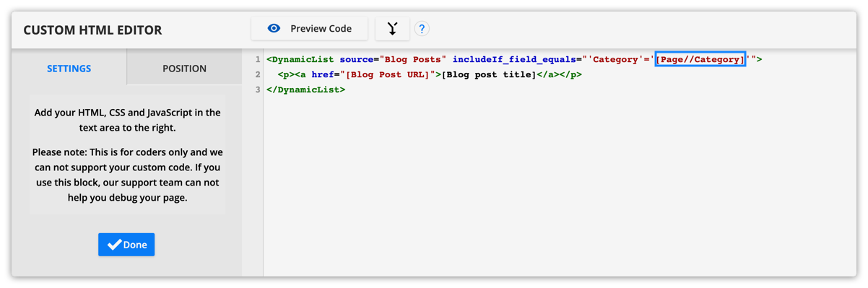This screenshot has height=288, width=868.
Task: Click the 'Please note' warning paragraph
Action: click(x=127, y=175)
